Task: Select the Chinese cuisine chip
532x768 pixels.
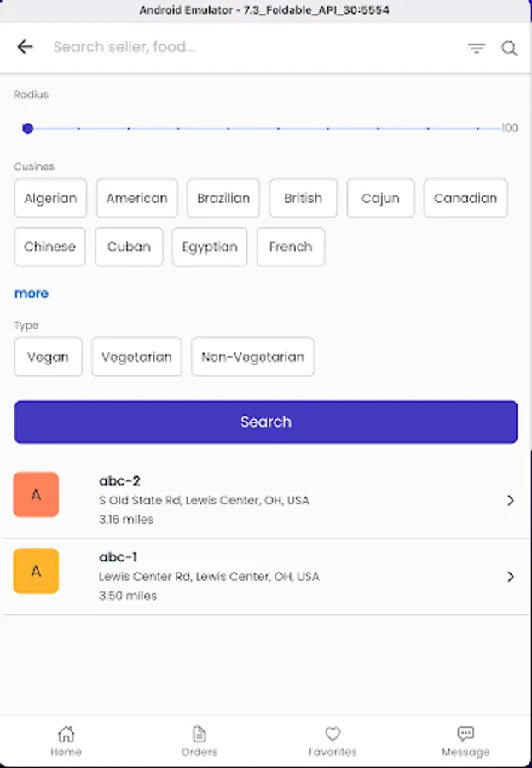Action: click(49, 247)
